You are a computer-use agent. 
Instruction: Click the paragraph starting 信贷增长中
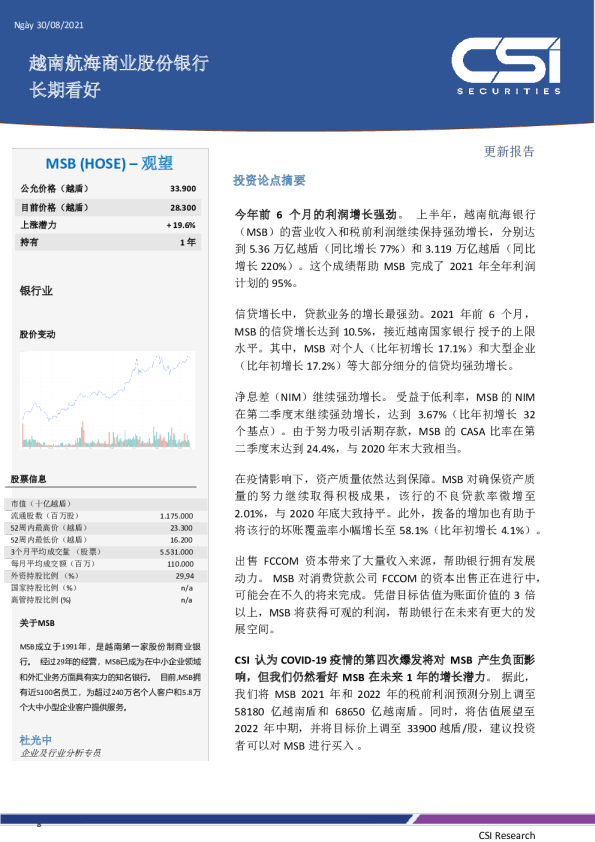click(385, 340)
